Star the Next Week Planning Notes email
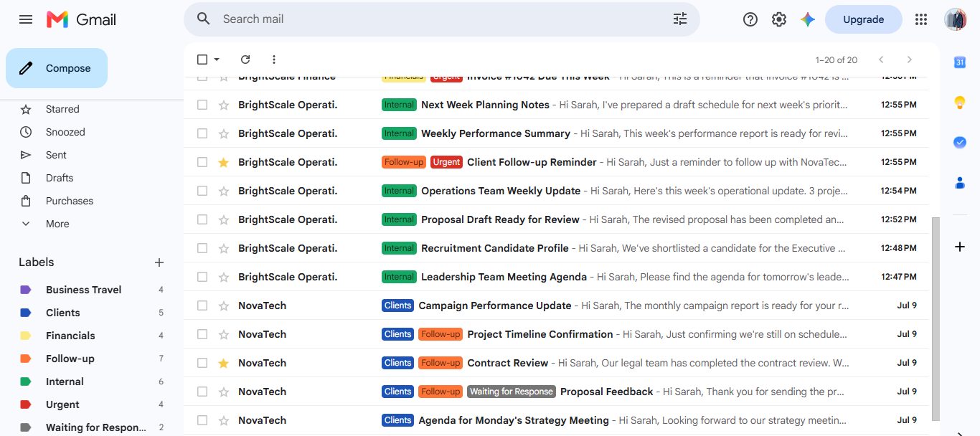The height and width of the screenshot is (436, 980). click(223, 105)
